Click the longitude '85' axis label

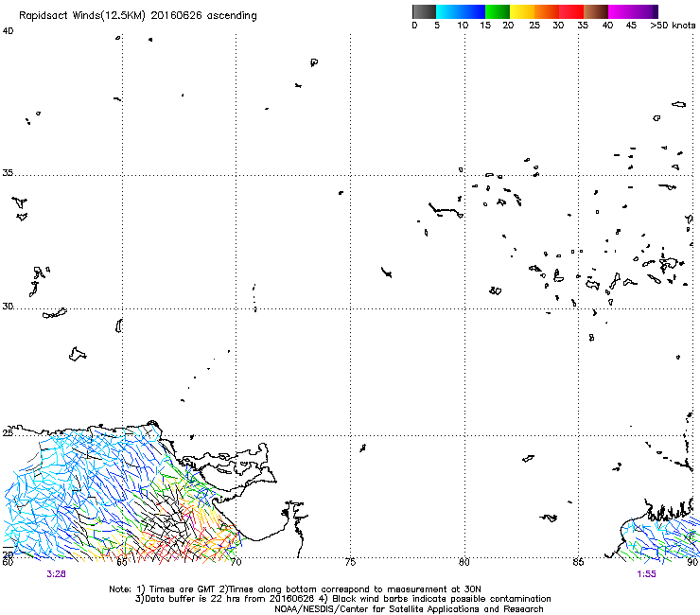(578, 562)
